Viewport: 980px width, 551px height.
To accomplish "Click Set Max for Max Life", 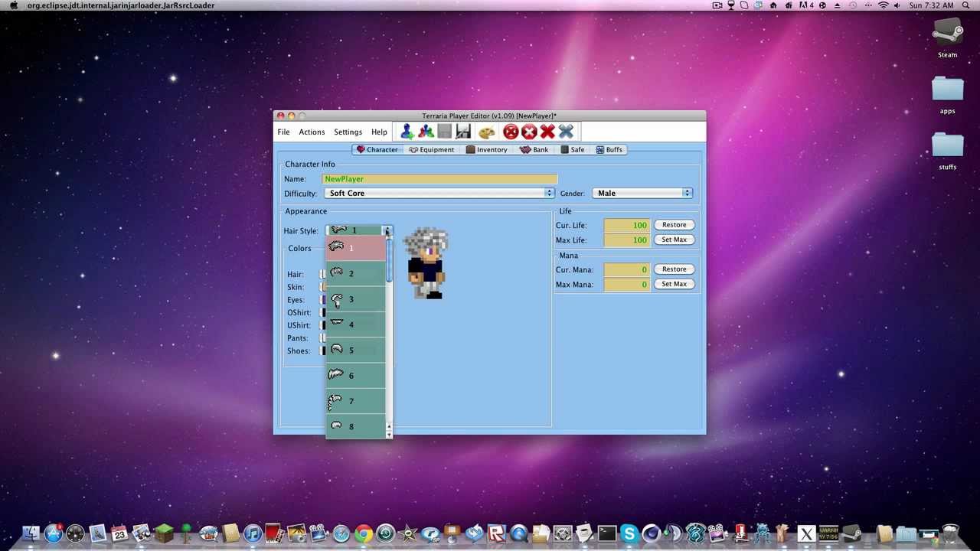I will (x=674, y=240).
